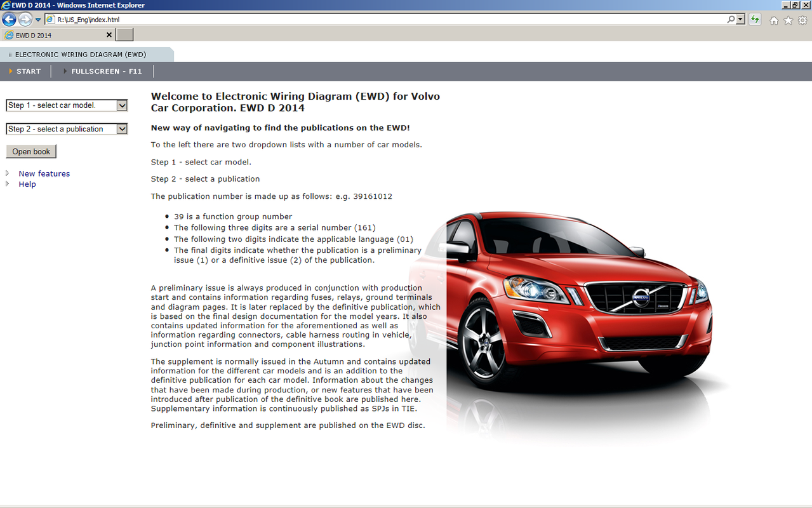This screenshot has height=508, width=812.
Task: Click the Open book button
Action: (x=31, y=152)
